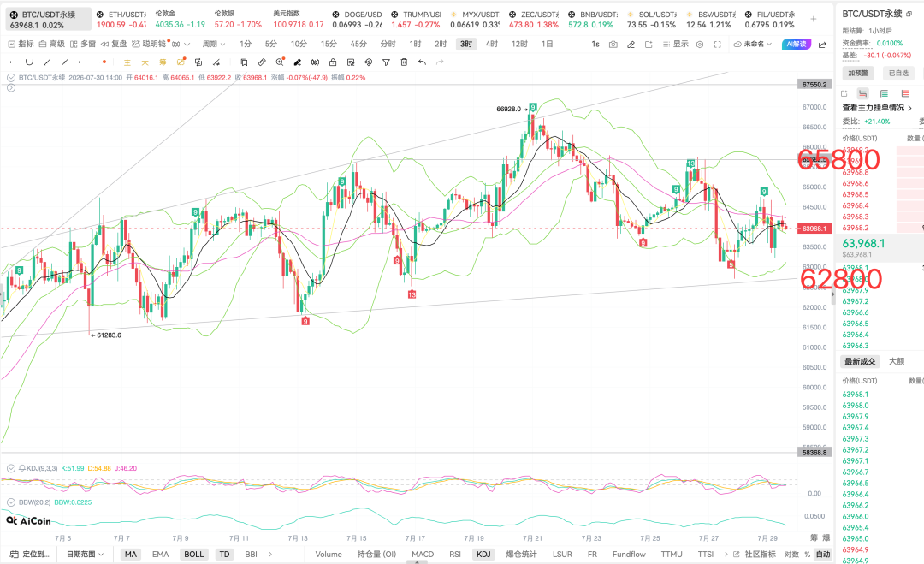Viewport: 924px width, 564px height.
Task: Open chart settings hexagon icon
Action: pos(700,45)
